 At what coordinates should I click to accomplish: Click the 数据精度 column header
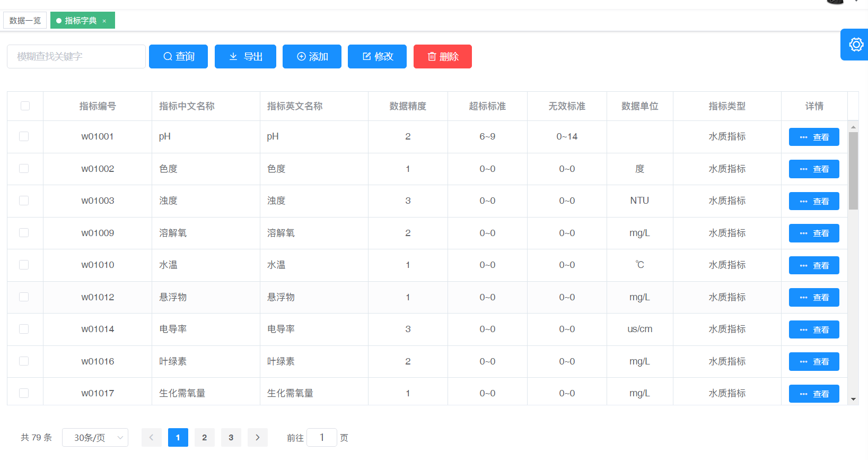pos(408,106)
